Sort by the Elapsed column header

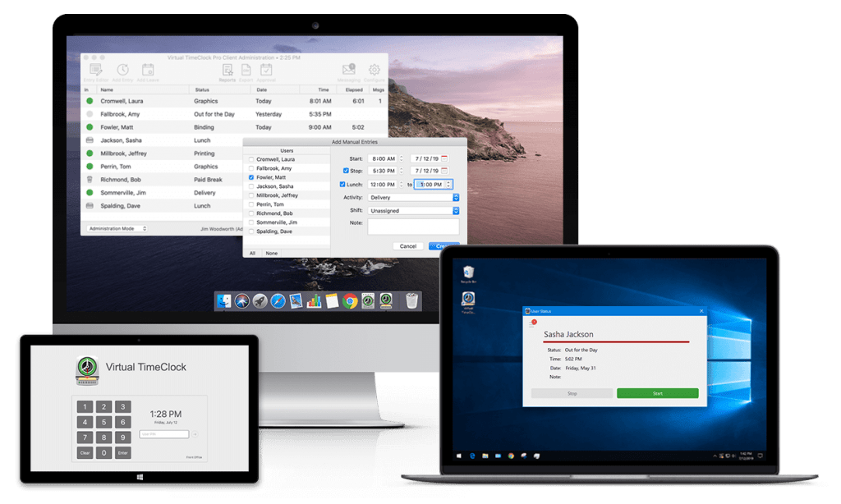click(x=354, y=90)
